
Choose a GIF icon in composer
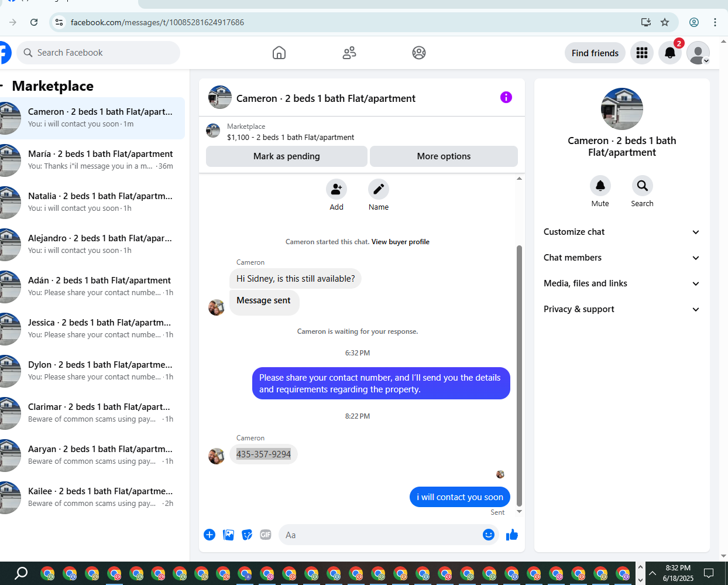[x=266, y=535]
